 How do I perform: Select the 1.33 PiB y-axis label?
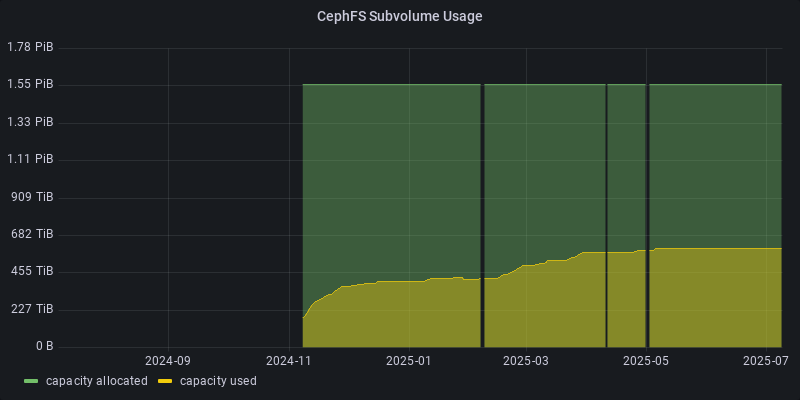point(30,122)
